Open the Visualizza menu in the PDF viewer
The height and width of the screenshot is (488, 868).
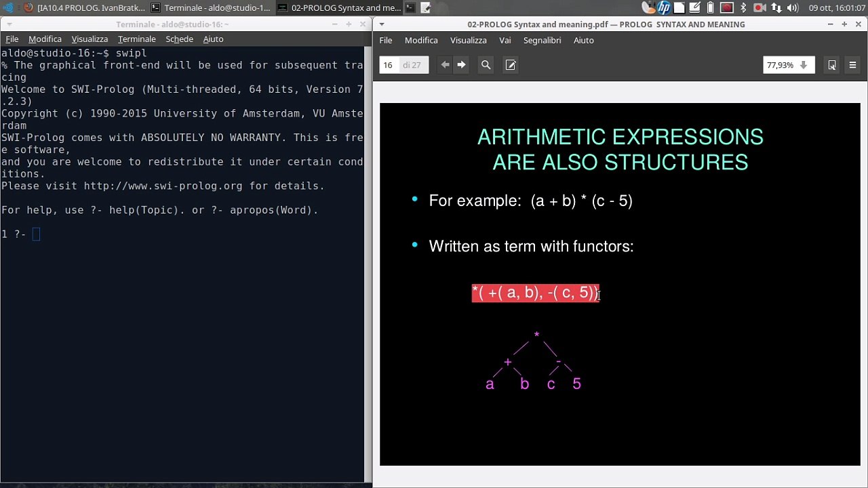point(469,40)
